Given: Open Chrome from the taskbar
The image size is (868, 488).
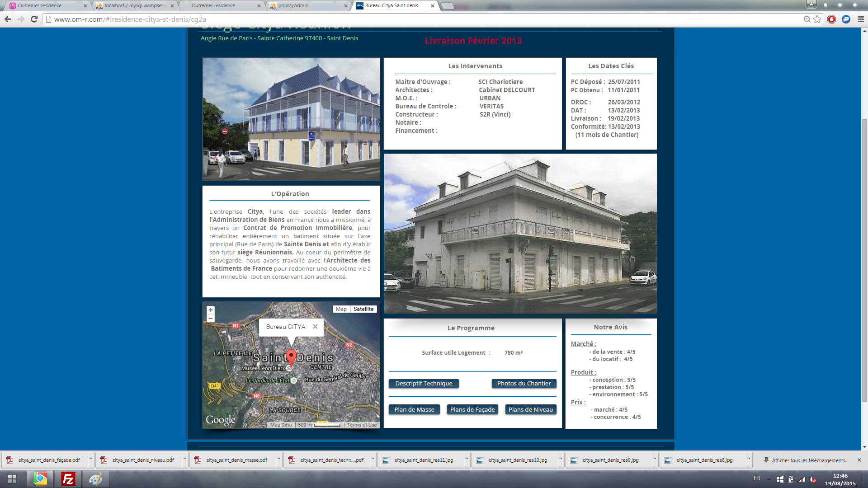Looking at the screenshot, I should pos(40,479).
